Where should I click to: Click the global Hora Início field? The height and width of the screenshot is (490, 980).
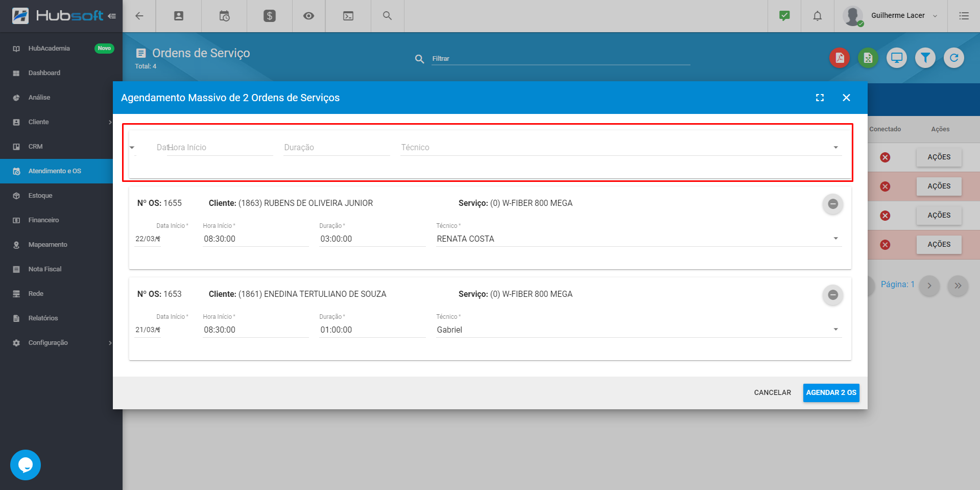[x=220, y=147]
